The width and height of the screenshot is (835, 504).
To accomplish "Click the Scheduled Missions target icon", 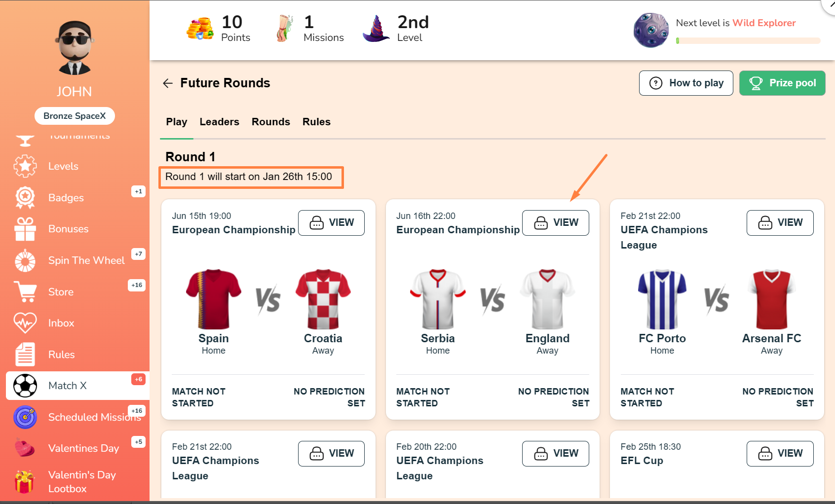I will pos(25,417).
